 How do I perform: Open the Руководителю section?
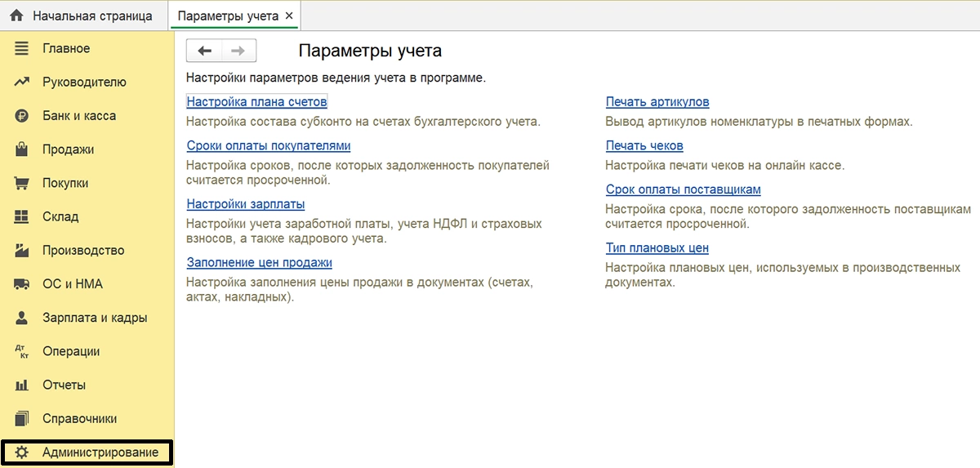pyautogui.click(x=84, y=82)
